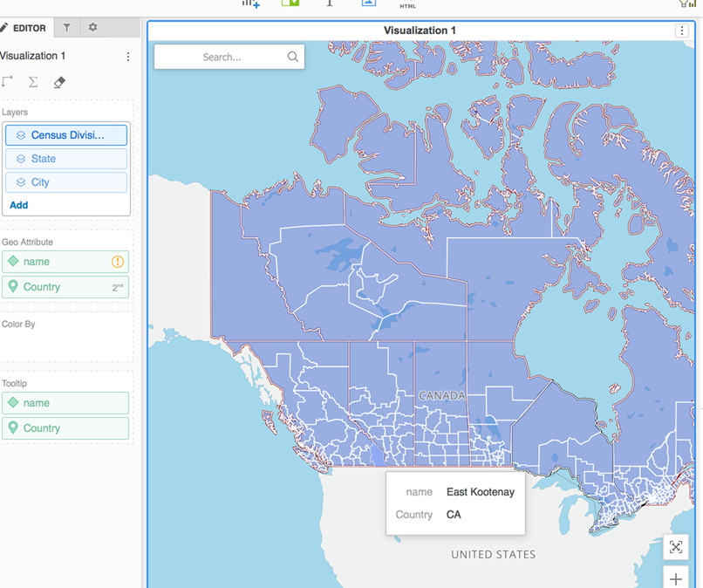
Task: Select the name item under Geo Attribute
Action: click(x=65, y=262)
